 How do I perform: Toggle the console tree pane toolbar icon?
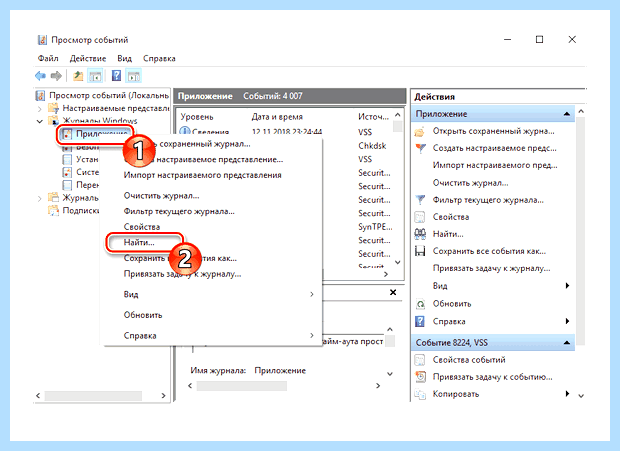pos(95,75)
